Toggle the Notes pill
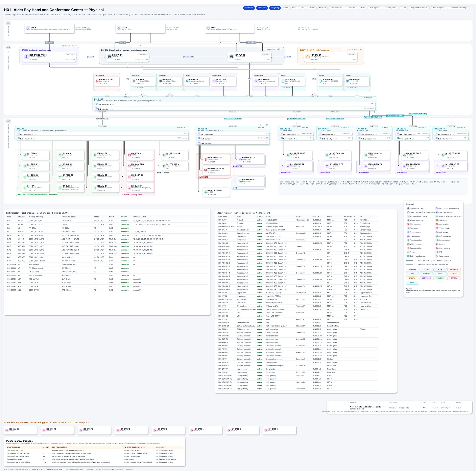This screenshot has height=471, width=476. point(362,8)
